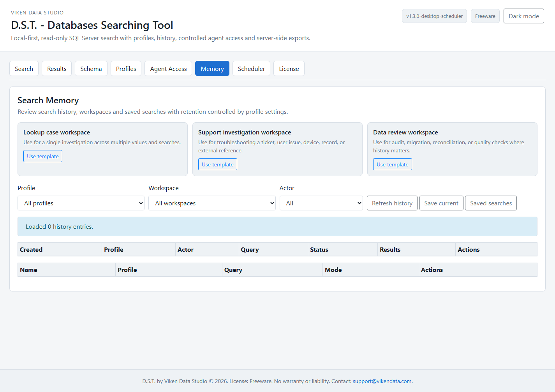This screenshot has height=392, width=555.
Task: Click the Support investigation workspace title
Action: click(x=245, y=132)
